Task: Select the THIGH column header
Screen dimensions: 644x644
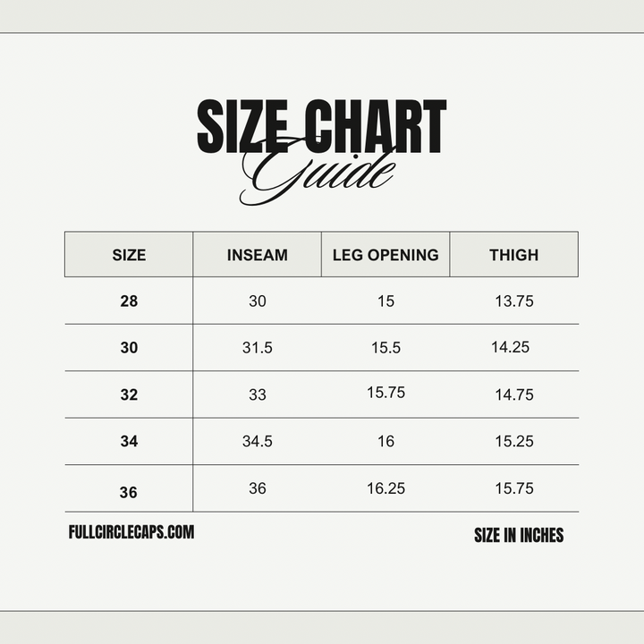Action: click(513, 255)
